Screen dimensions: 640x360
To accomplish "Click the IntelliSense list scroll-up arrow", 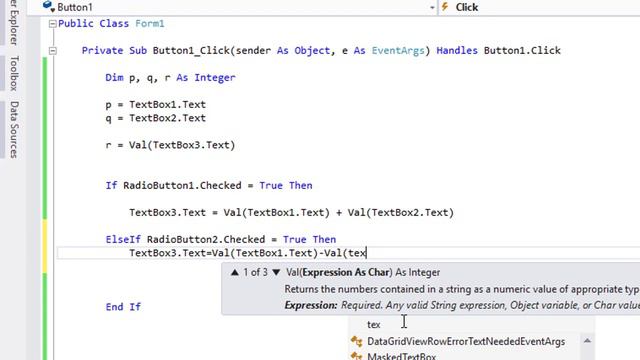I will pyautogui.click(x=587, y=340).
